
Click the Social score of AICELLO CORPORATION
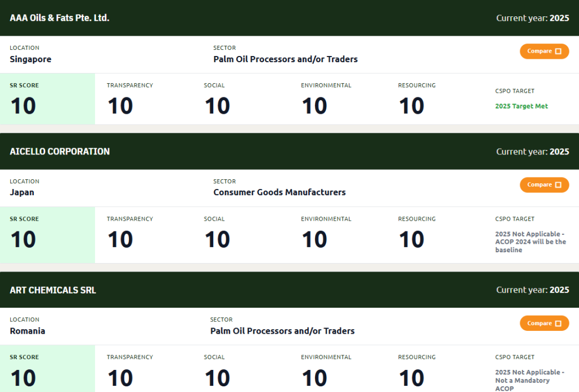(x=217, y=239)
